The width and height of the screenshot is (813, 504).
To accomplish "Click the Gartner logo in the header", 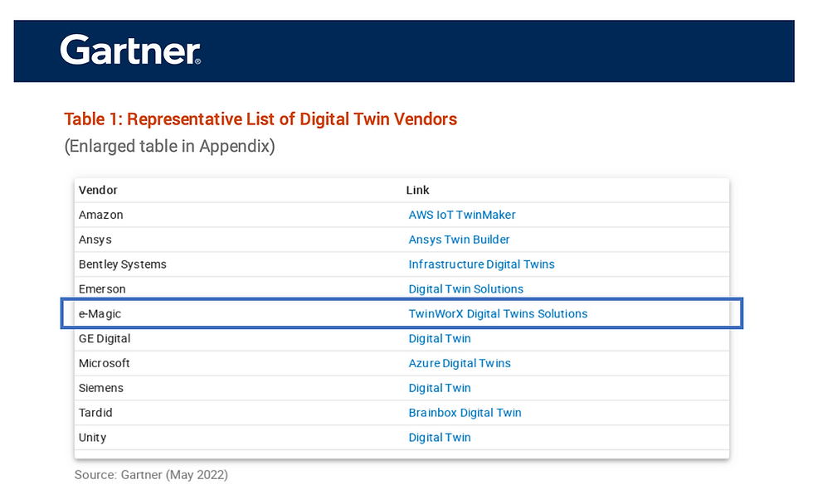I will coord(130,50).
